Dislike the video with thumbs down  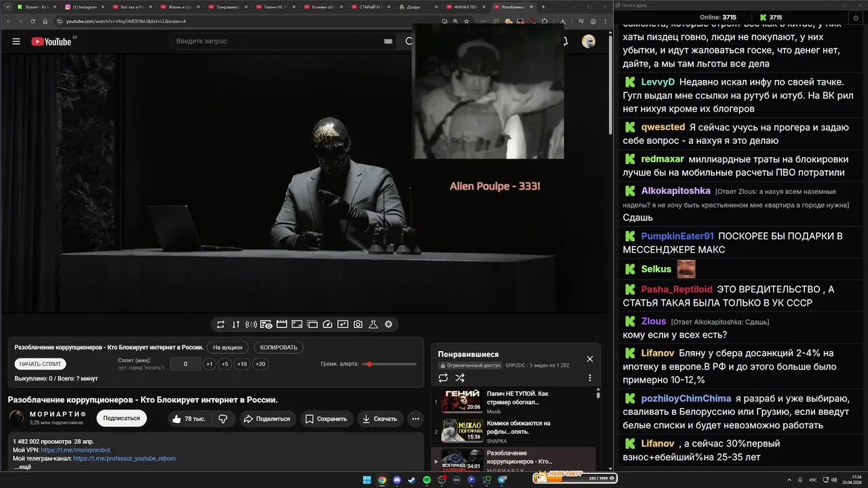pyautogui.click(x=223, y=419)
